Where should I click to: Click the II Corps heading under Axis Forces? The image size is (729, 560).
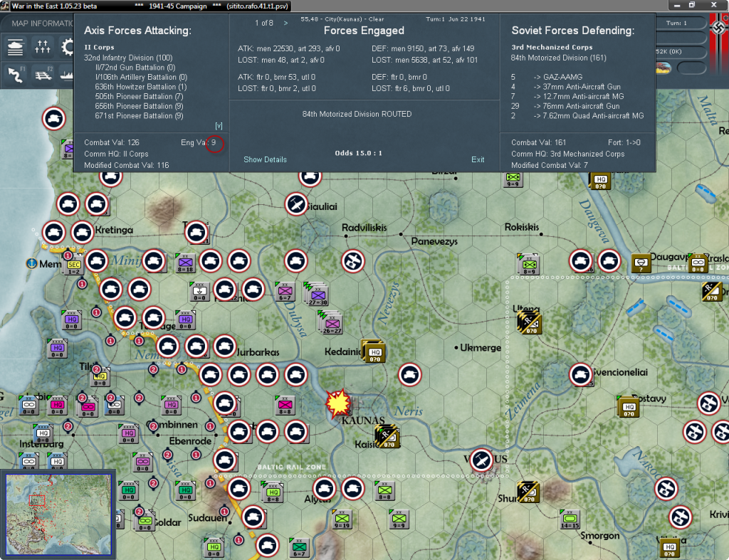[x=99, y=47]
